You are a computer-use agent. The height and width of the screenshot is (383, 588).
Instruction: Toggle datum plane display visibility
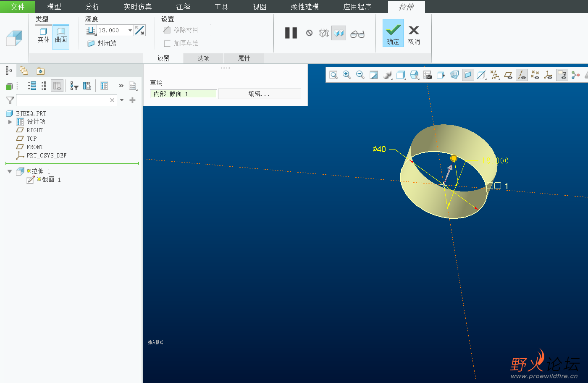(x=508, y=75)
